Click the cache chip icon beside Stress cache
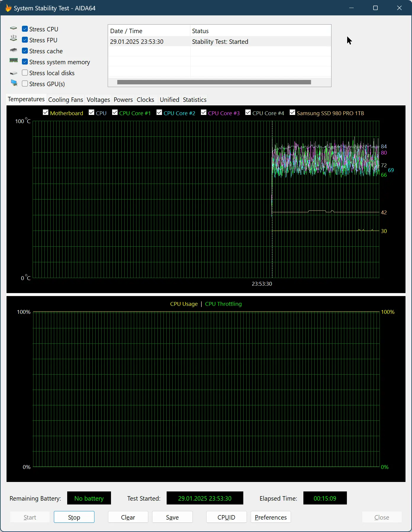The image size is (412, 532). [x=14, y=50]
